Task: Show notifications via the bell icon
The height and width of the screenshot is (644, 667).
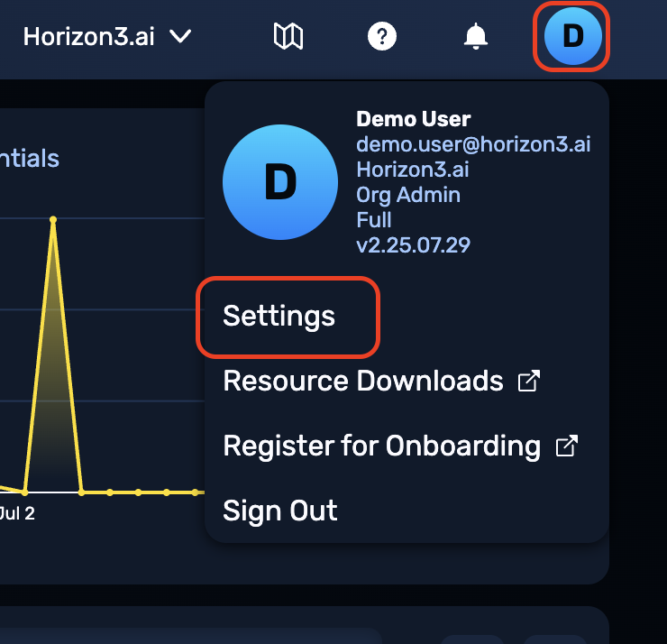Action: [475, 36]
